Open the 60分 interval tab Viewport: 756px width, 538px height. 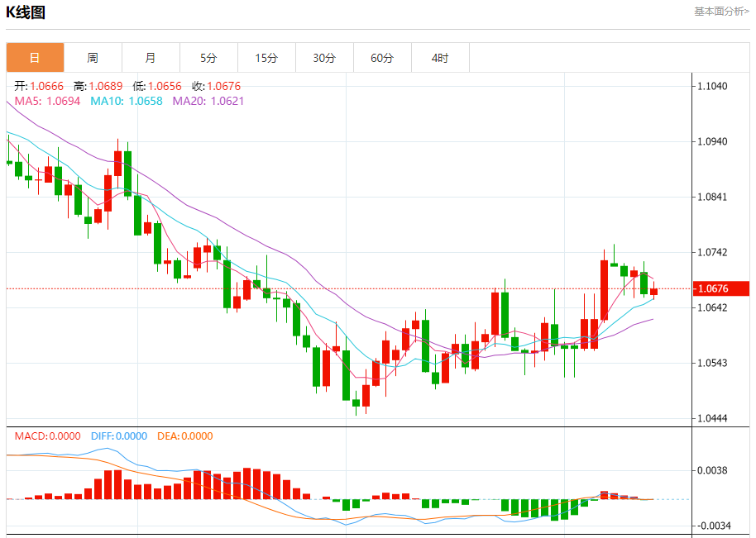coord(382,58)
